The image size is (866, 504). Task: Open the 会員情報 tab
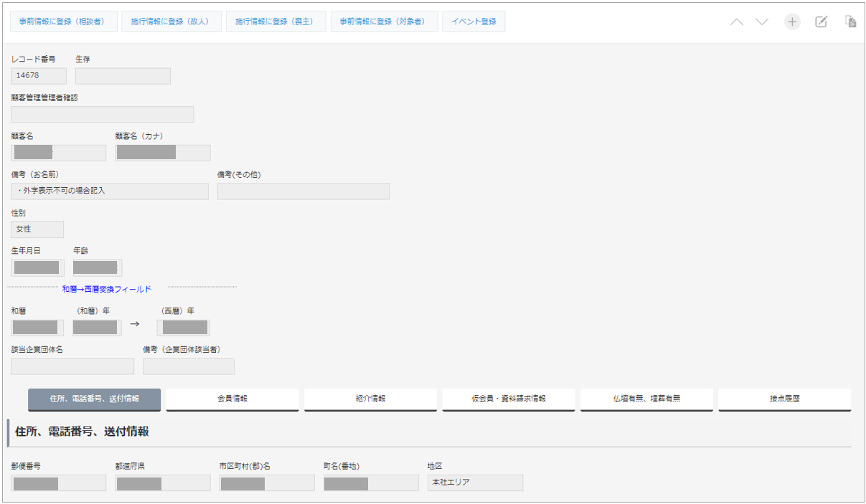[x=232, y=399]
